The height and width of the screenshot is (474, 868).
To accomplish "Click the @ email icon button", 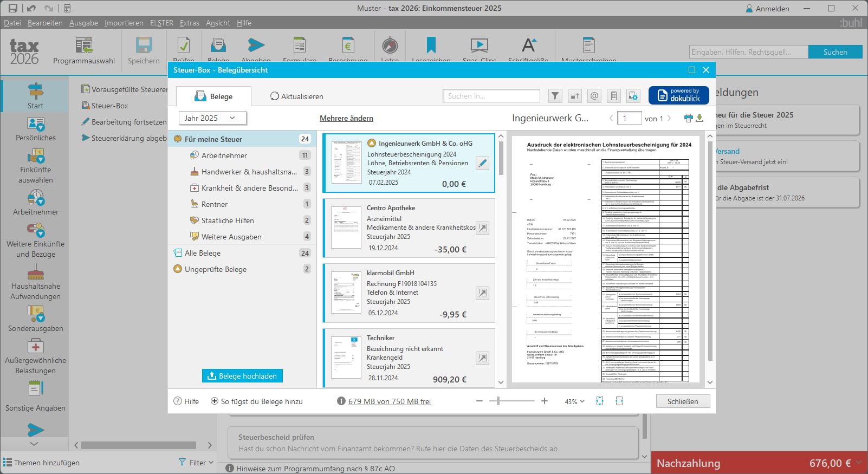I will [594, 96].
